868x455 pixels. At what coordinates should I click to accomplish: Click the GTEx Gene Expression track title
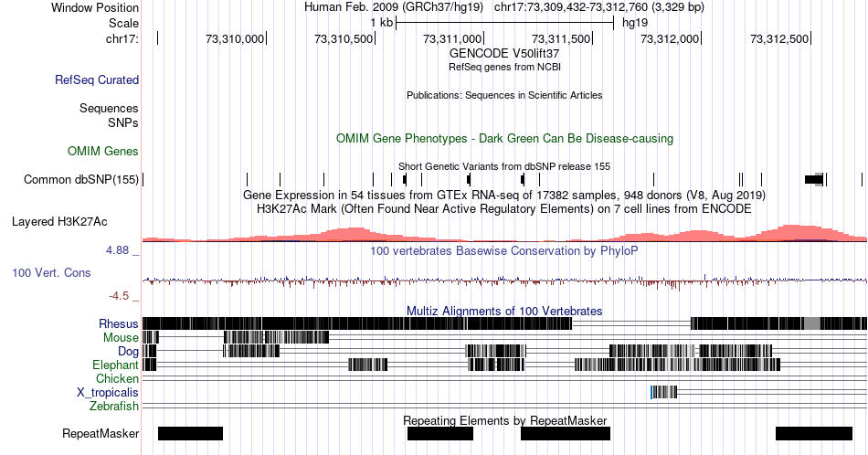coord(504,195)
